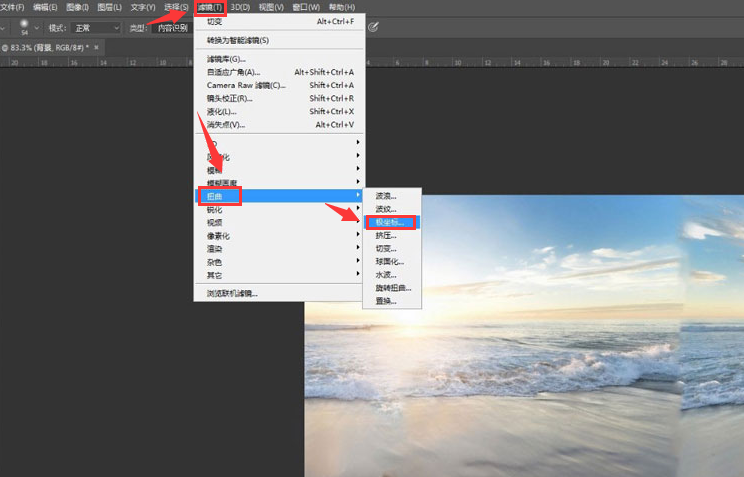Open the 文件(F) menu
Screen dimensions: 744x477
12,7
